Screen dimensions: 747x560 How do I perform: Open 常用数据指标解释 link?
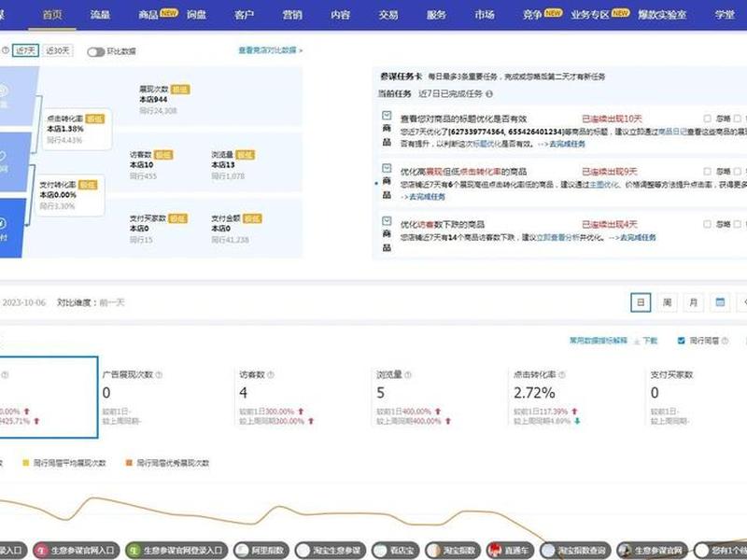(x=599, y=341)
